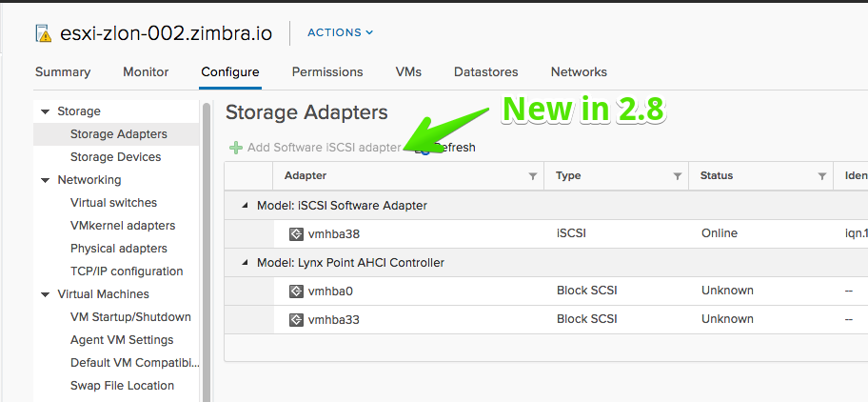Image resolution: width=868 pixels, height=402 pixels.
Task: Open the Status column filter icon
Action: tap(822, 176)
